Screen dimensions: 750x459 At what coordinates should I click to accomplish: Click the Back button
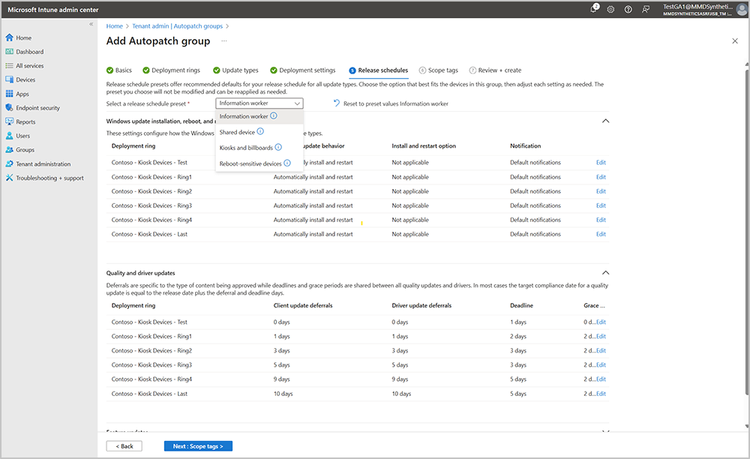tap(124, 446)
